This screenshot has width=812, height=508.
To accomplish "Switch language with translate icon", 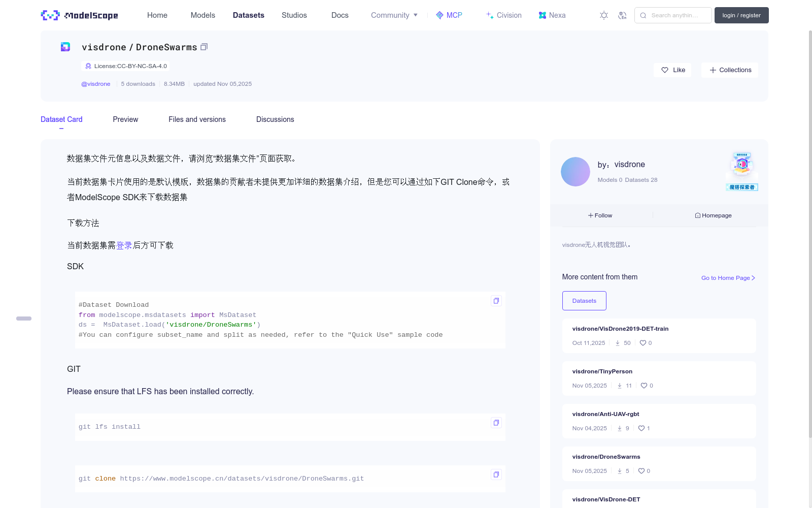I will (x=622, y=15).
